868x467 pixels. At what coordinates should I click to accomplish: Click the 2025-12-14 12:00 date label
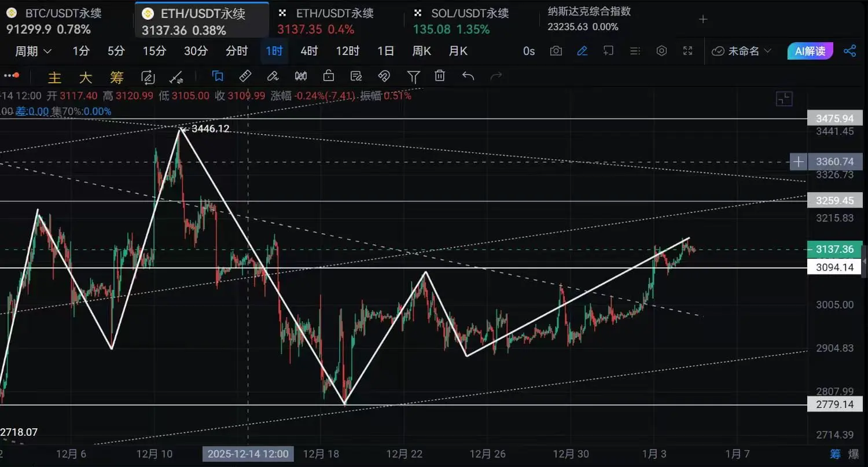[248, 454]
